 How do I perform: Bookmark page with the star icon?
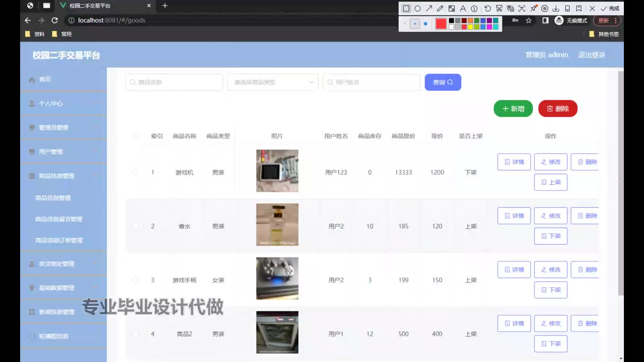click(x=529, y=20)
